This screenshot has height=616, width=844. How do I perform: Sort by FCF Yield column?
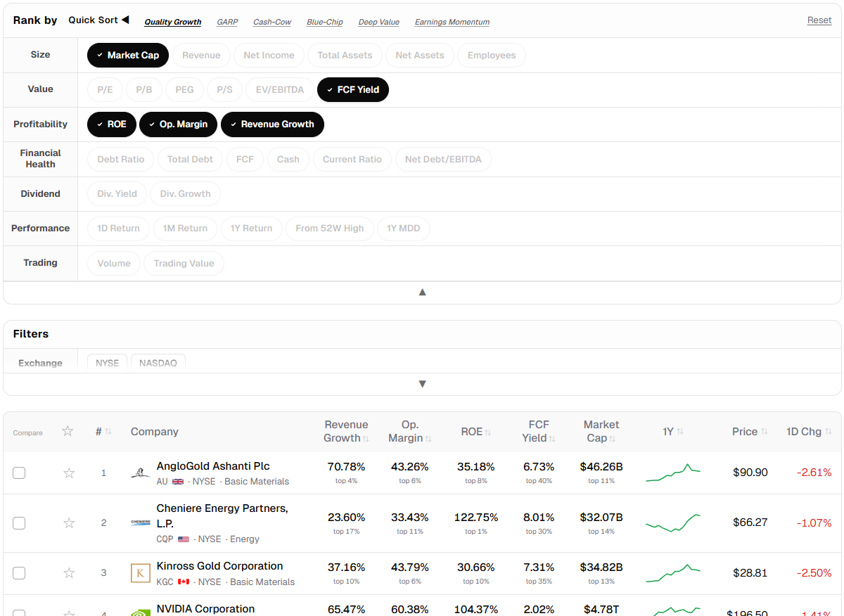(x=539, y=431)
